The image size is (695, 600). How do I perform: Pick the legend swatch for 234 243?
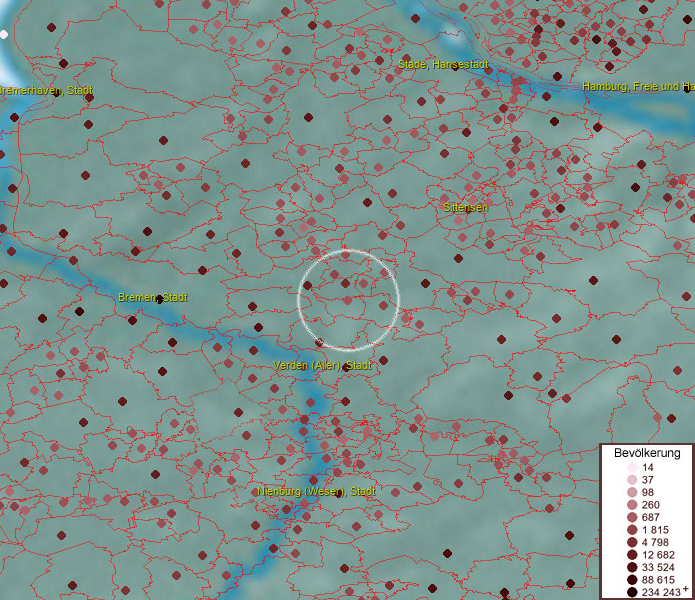632,592
